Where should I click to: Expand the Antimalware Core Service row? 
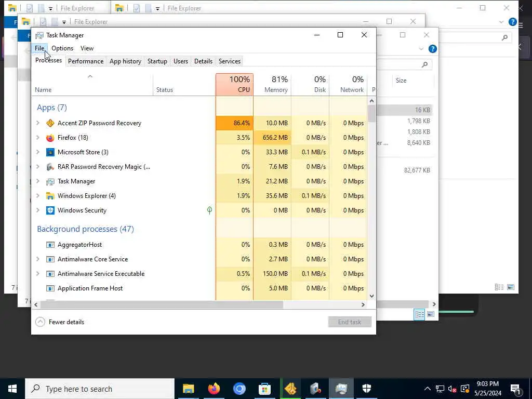(x=38, y=260)
